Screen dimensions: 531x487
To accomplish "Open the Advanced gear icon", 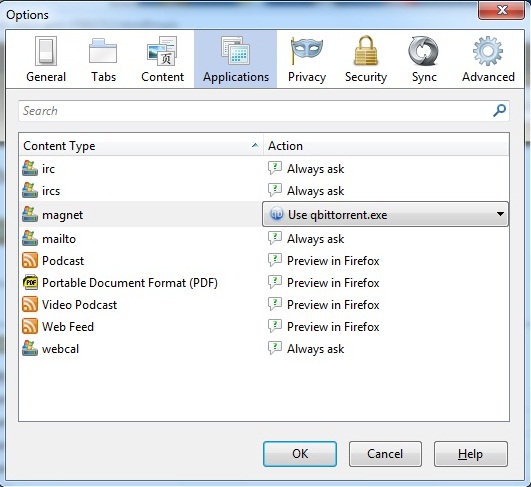I will [488, 51].
